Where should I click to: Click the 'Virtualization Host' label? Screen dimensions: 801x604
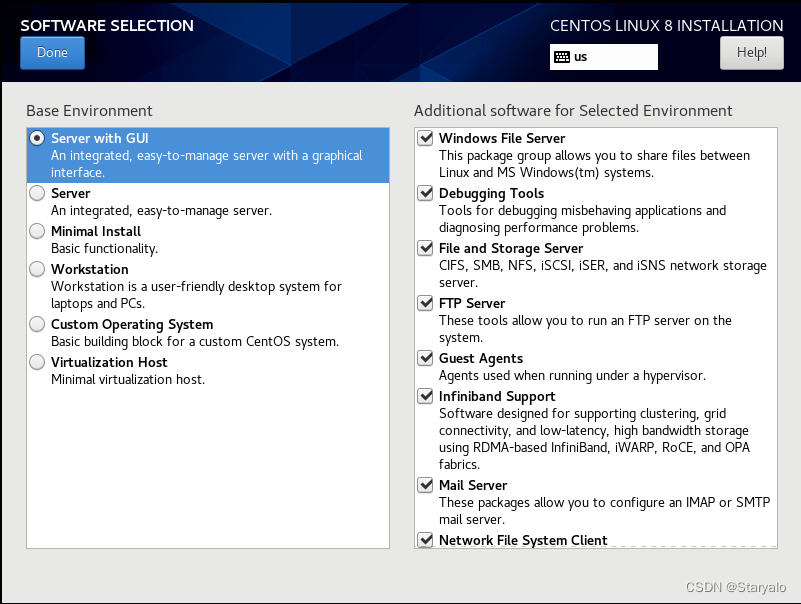coord(109,362)
